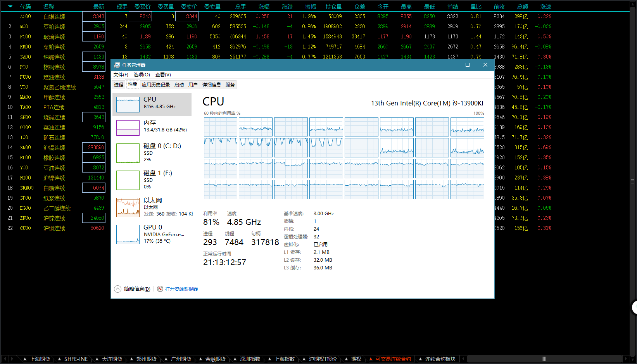
Task: Select the 豆粕连续 row
Action: [x=315, y=27]
